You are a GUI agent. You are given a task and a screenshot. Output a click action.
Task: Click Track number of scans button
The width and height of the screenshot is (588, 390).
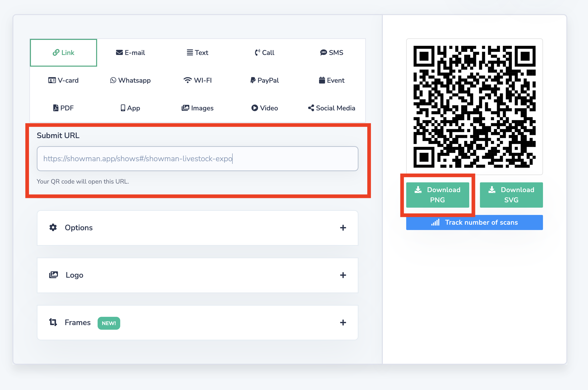pos(474,222)
